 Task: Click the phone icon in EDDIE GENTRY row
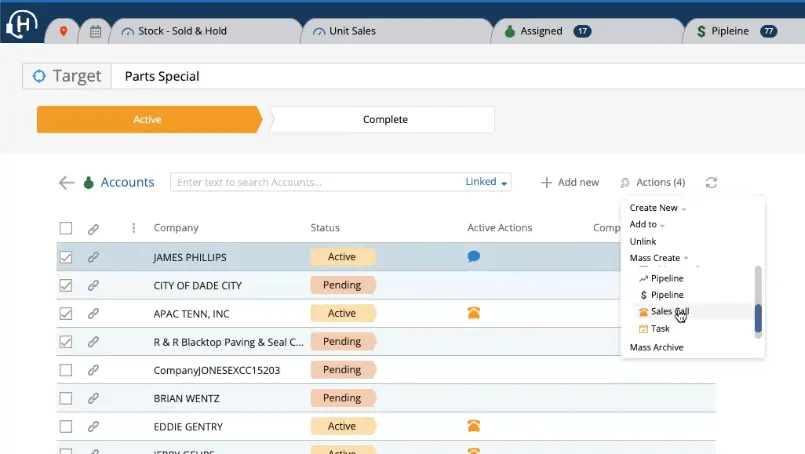[474, 426]
